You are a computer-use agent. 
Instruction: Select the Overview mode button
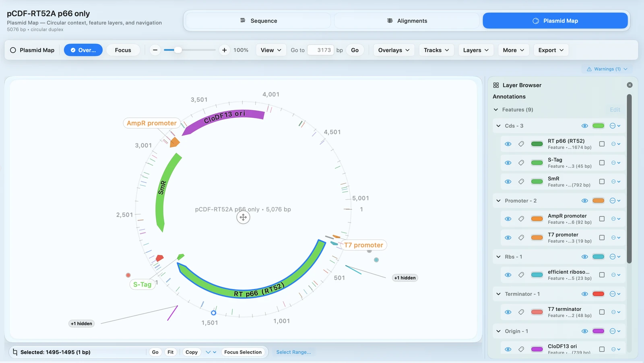point(83,50)
